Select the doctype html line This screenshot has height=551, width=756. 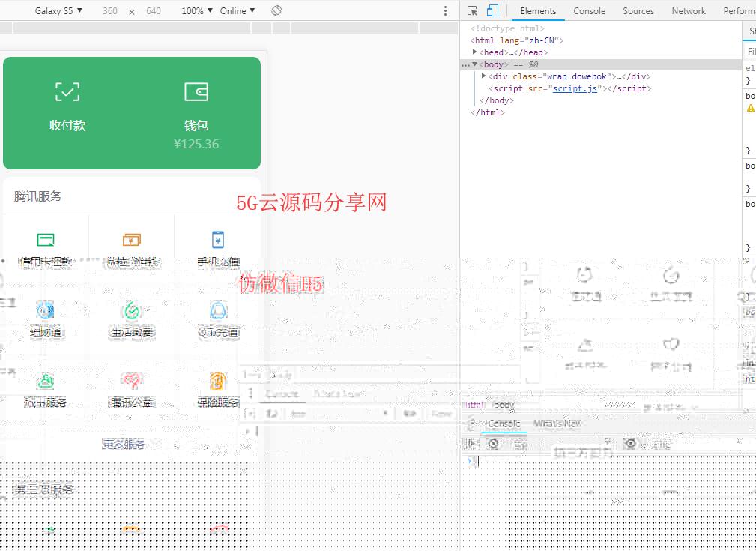[507, 28]
